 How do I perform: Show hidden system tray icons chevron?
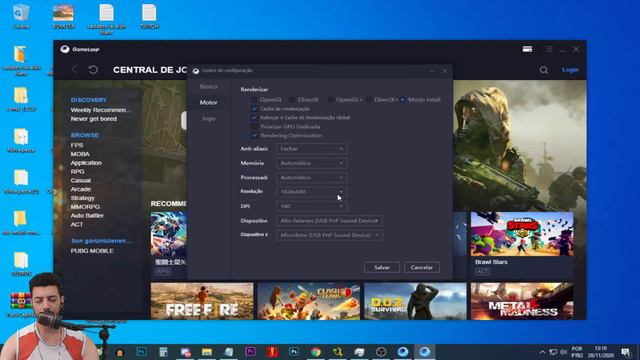click(x=542, y=352)
